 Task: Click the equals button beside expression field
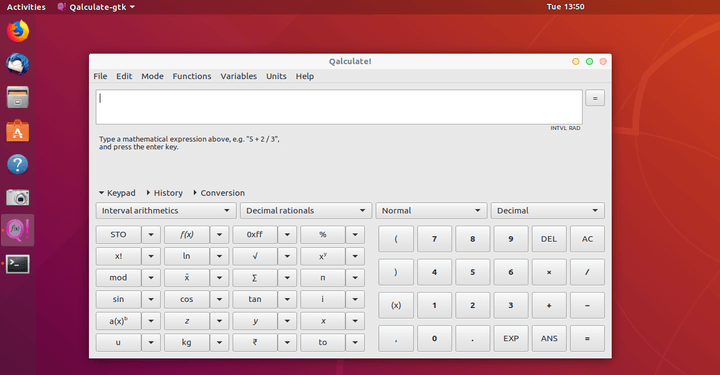pos(595,98)
